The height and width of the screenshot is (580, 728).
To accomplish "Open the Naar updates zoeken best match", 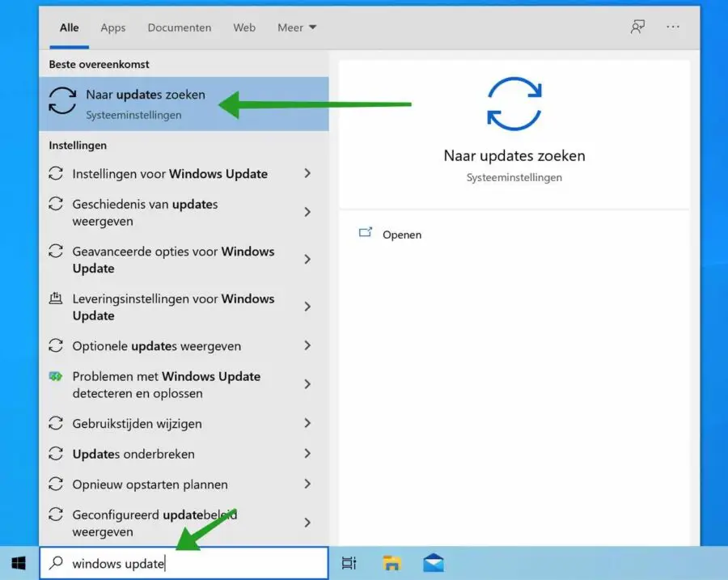I will click(x=184, y=104).
